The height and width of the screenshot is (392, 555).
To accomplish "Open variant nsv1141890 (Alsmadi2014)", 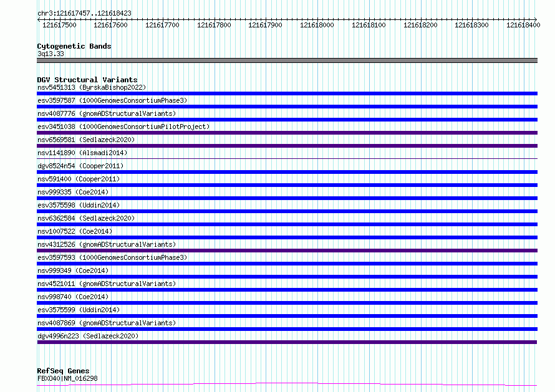I will click(x=82, y=153).
